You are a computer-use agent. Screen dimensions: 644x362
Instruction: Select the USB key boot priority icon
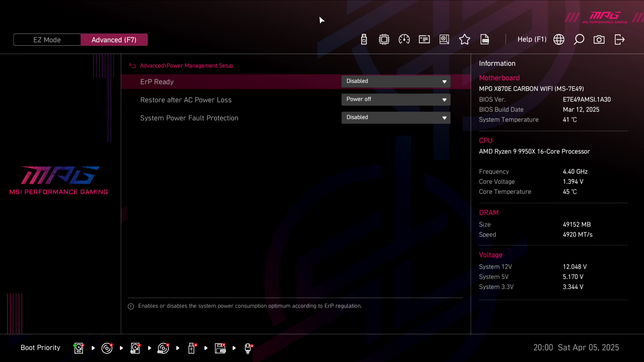[192, 348]
